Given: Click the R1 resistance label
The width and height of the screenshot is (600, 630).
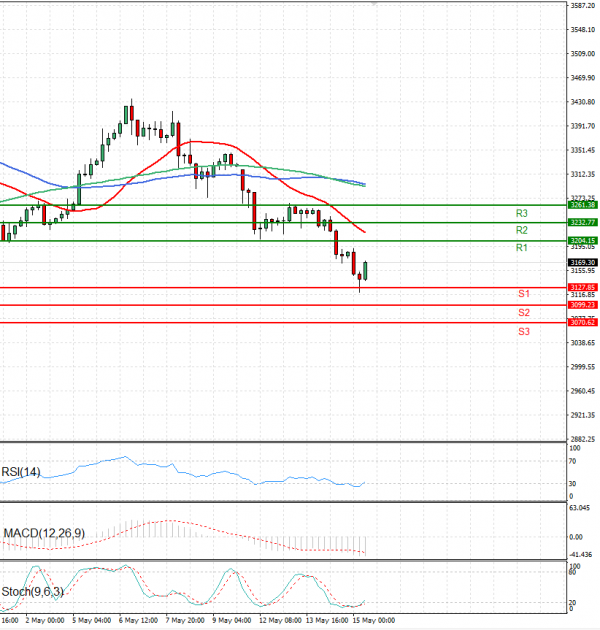Looking at the screenshot, I should pyautogui.click(x=522, y=247).
